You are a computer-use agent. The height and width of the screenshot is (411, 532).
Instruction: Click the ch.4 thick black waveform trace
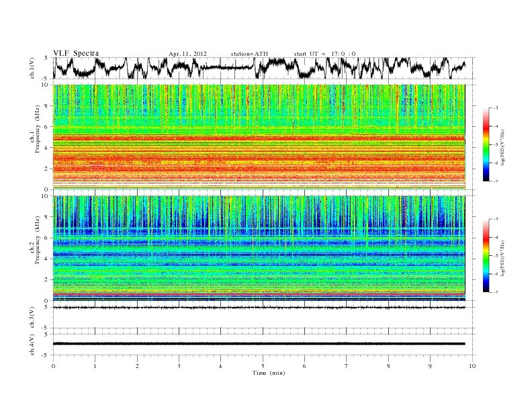tap(259, 344)
